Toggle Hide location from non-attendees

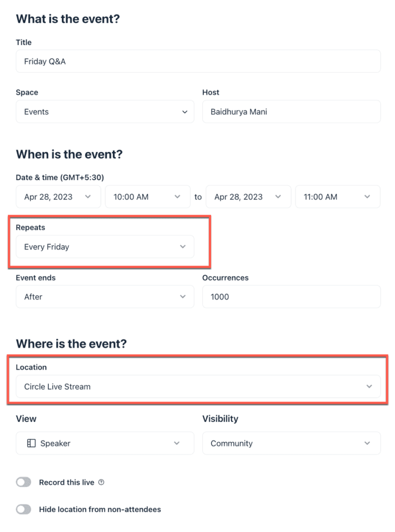click(x=24, y=510)
